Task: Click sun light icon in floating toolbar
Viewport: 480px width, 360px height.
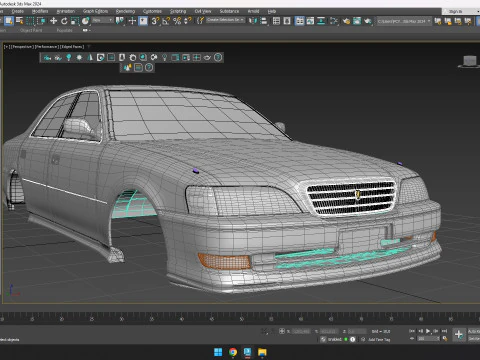Action: [79, 57]
